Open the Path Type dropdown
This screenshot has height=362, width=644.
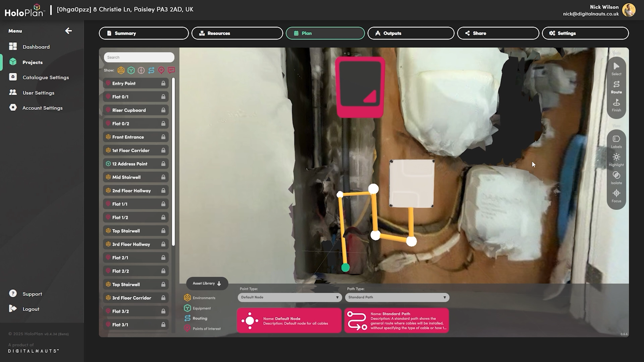(x=397, y=297)
